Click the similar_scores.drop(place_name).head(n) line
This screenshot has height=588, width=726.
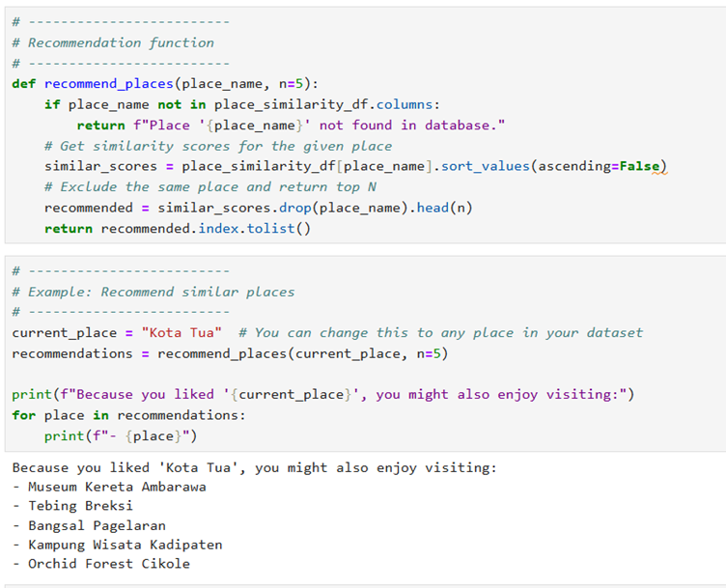point(259,208)
